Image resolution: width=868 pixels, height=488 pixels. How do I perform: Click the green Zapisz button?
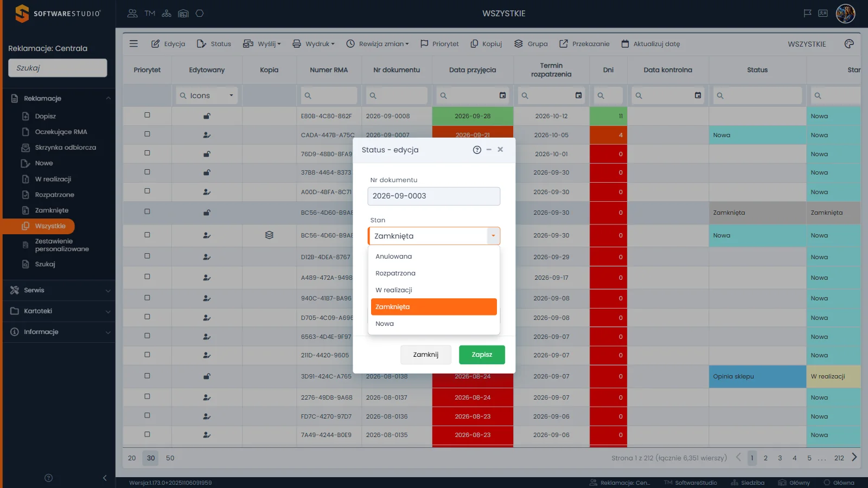pyautogui.click(x=482, y=355)
